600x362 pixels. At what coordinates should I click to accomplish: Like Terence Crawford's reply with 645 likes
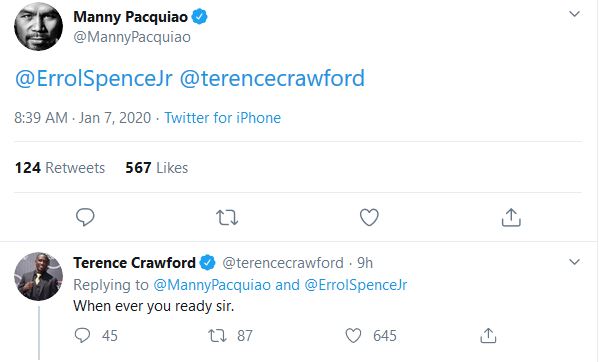pyautogui.click(x=353, y=336)
